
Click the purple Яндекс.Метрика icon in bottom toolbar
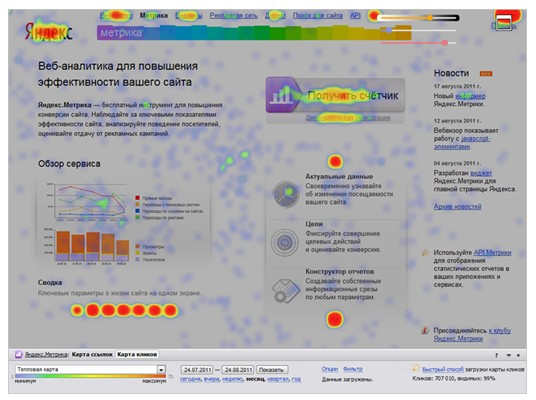(x=18, y=355)
